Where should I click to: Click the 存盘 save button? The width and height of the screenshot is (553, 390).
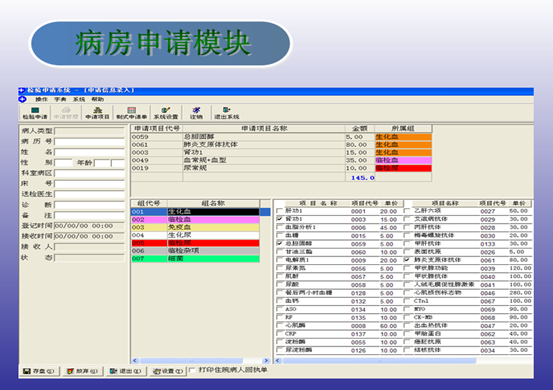click(39, 371)
